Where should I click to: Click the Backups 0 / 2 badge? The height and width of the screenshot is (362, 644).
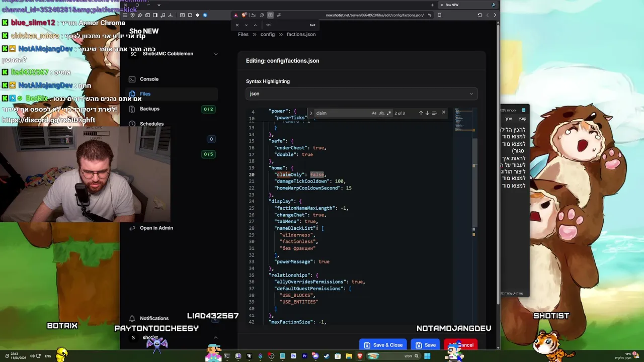pyautogui.click(x=208, y=109)
